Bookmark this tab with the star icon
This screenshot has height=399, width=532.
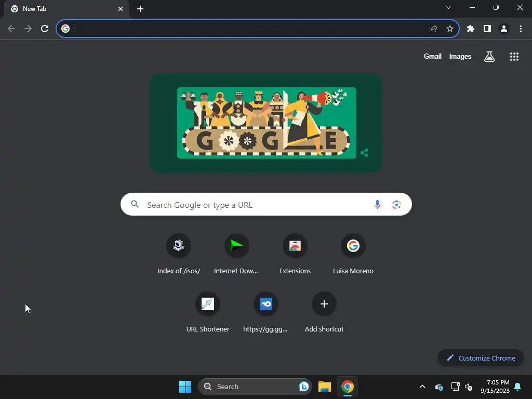tap(449, 29)
